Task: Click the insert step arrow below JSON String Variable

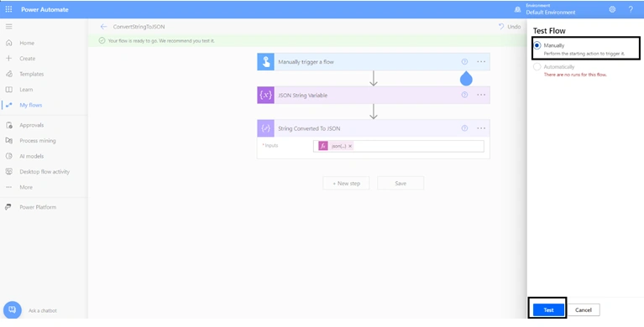Action: tap(374, 112)
